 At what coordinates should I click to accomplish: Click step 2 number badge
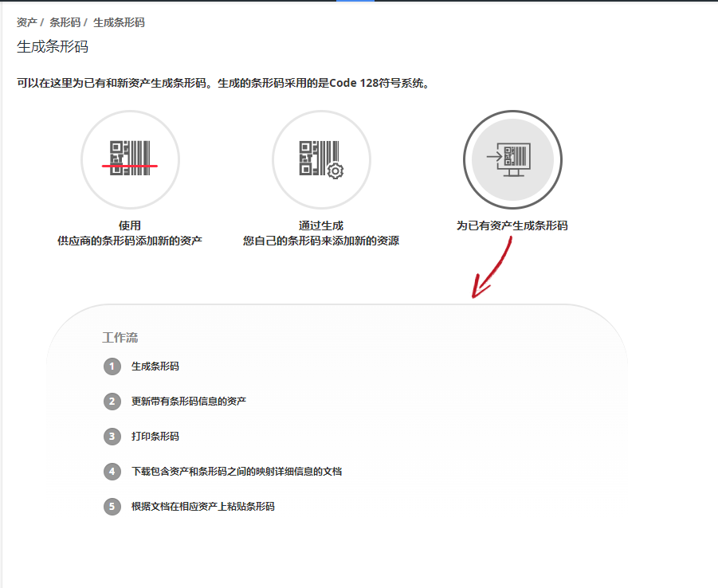coord(112,402)
